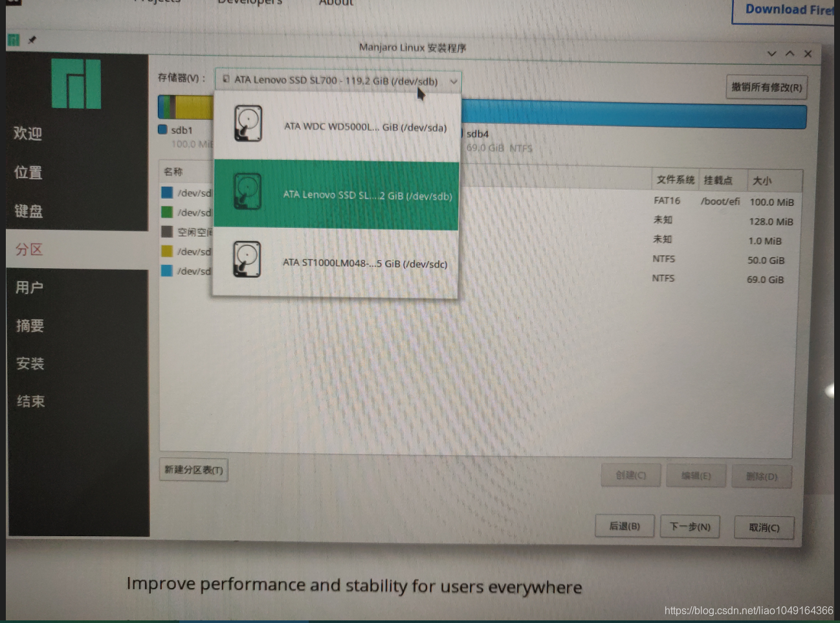The width and height of the screenshot is (840, 623).
Task: Open the 安装 install step in the sidebar
Action: coord(30,363)
